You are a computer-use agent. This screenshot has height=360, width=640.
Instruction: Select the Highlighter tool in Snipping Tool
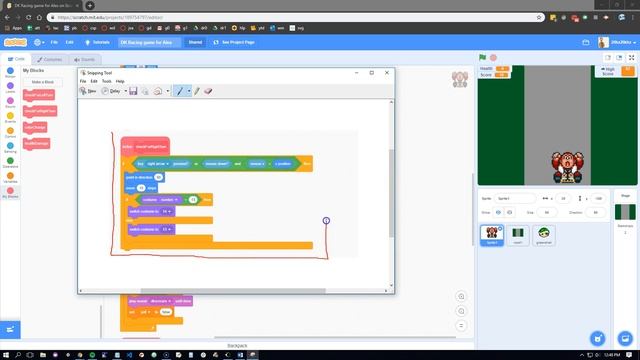tap(197, 91)
